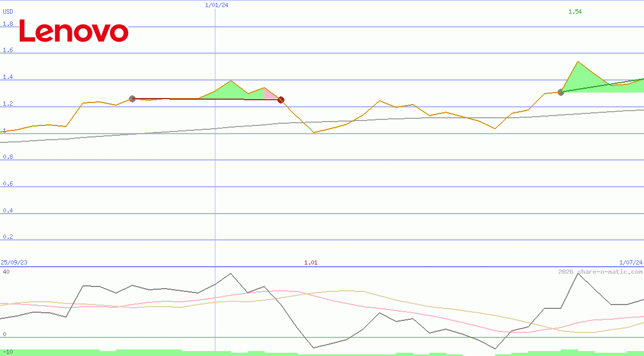Click the 1/01/24 date label
The width and height of the screenshot is (644, 356).
(x=216, y=5)
